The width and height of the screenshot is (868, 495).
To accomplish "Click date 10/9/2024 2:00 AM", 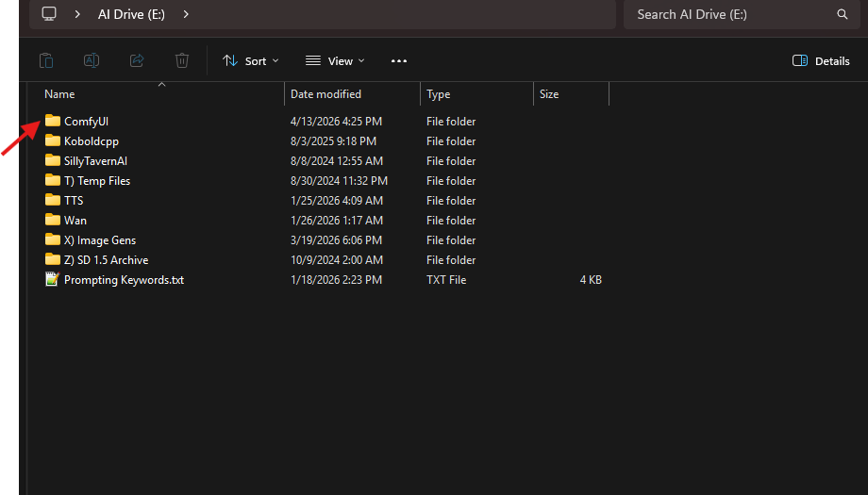I will tap(337, 260).
